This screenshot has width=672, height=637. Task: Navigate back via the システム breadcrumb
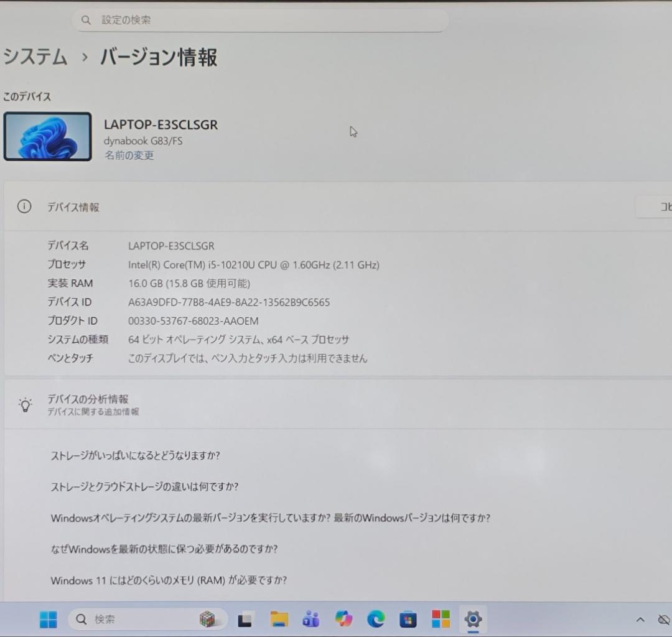point(35,57)
